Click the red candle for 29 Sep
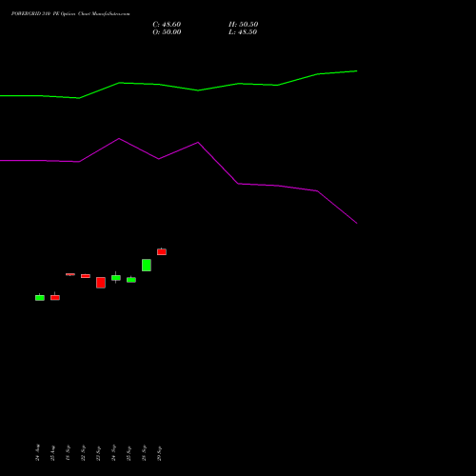Viewport: 476px width, 476px height. click(x=162, y=251)
